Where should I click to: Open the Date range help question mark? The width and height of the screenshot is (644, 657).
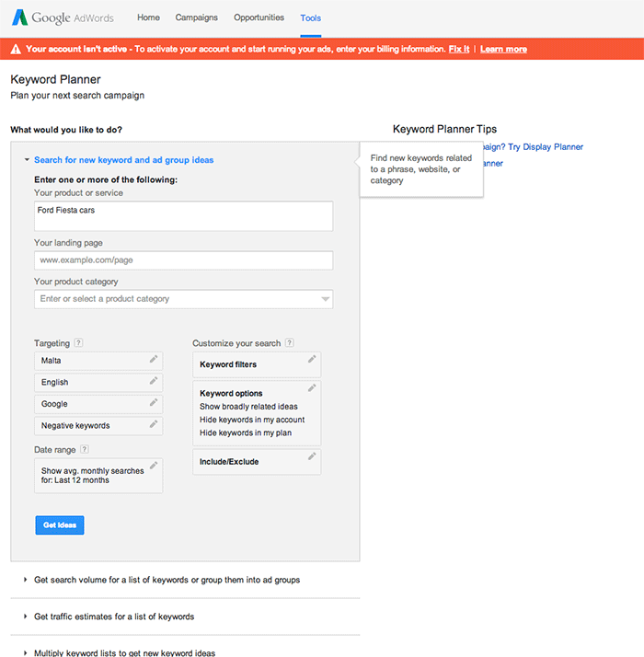click(x=85, y=449)
